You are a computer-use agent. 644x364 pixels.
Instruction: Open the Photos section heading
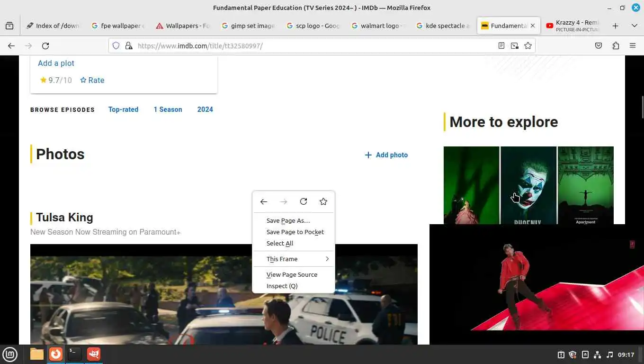click(60, 154)
